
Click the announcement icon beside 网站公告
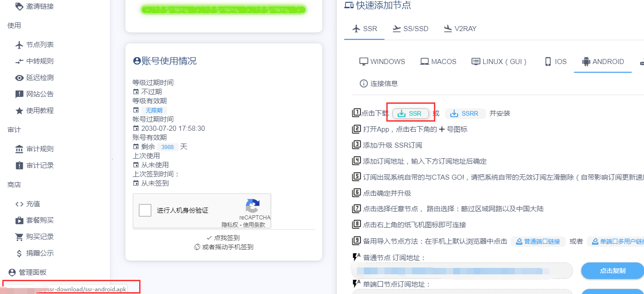19,94
